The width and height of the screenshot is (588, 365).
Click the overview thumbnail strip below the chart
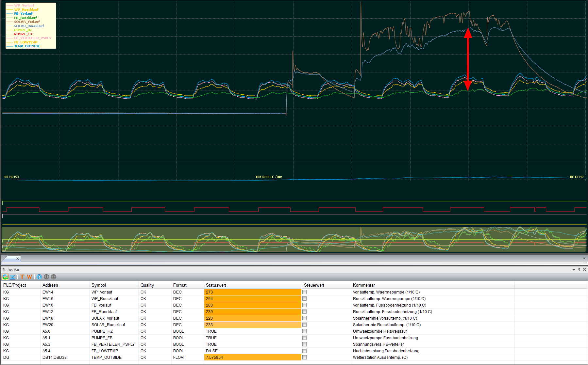coord(294,239)
